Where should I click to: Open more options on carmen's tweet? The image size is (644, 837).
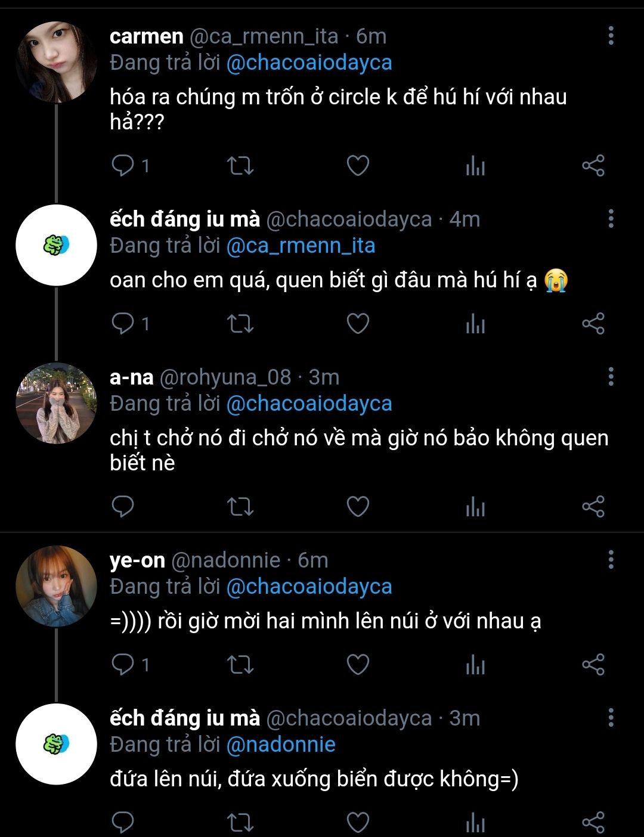(611, 36)
